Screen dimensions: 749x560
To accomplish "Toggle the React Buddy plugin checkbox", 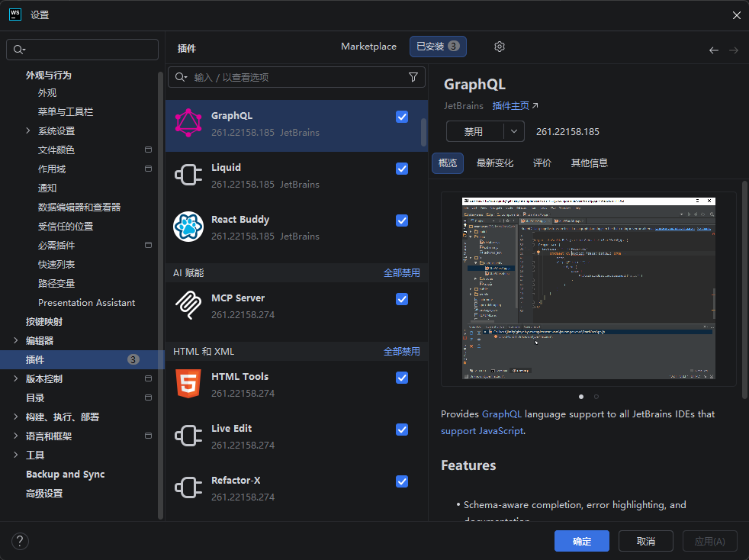I will click(402, 220).
